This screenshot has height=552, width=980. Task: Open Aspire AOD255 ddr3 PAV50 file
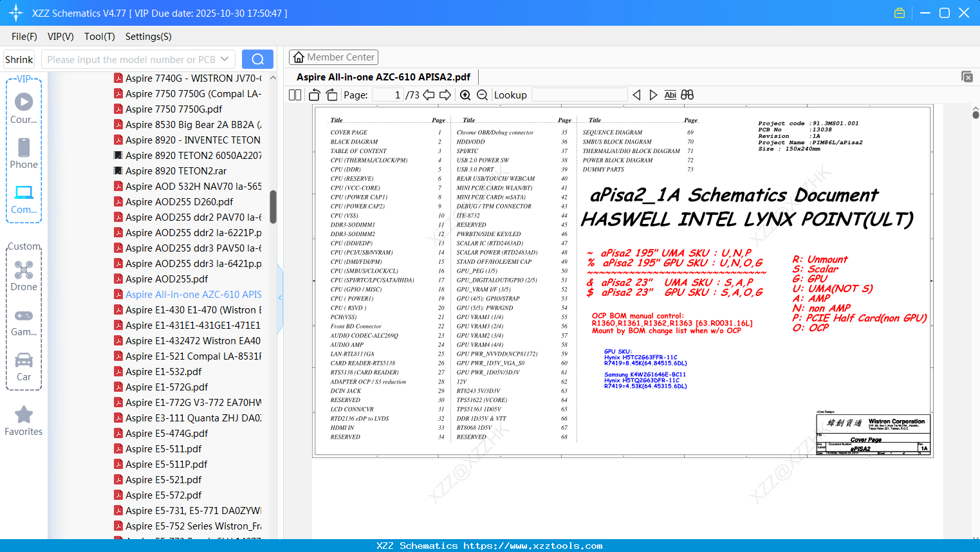(x=188, y=248)
